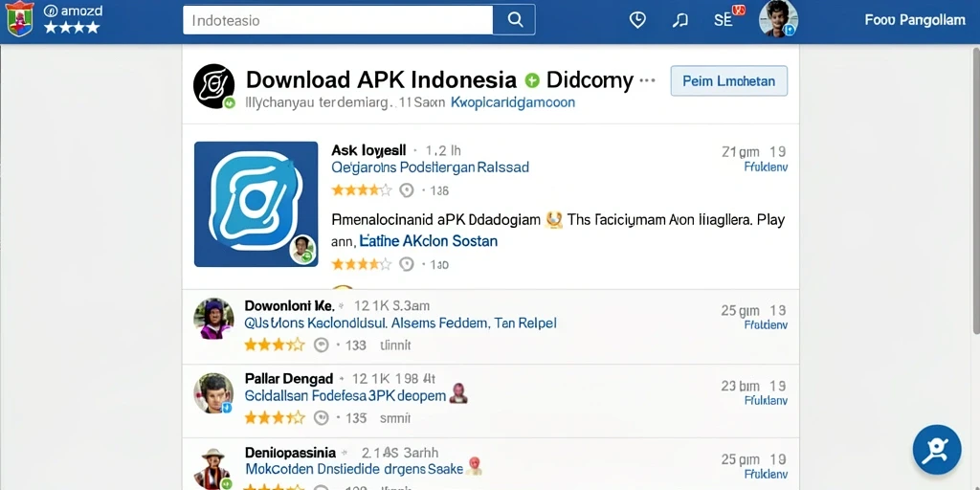Click the star rating beside 130

tap(361, 264)
